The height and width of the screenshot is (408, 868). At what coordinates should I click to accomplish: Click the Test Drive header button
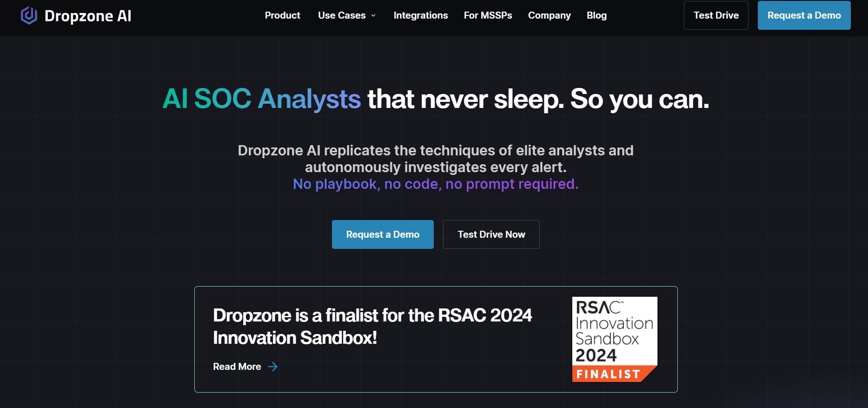(716, 15)
